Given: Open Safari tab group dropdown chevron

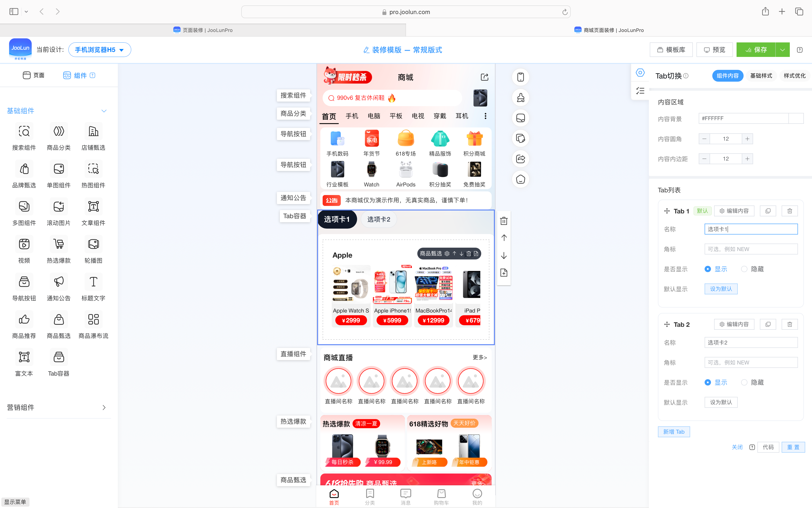Looking at the screenshot, I should (x=26, y=12).
